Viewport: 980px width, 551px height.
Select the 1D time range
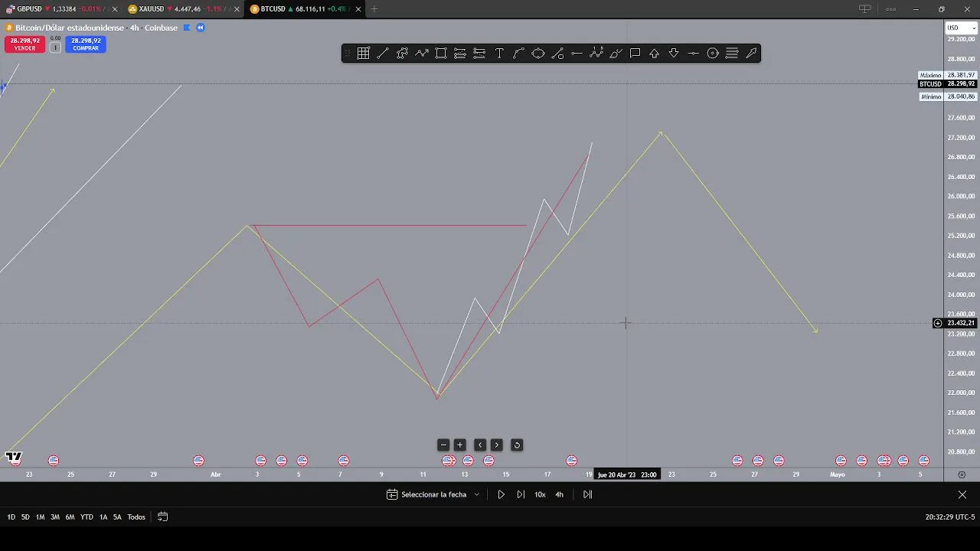(11, 517)
